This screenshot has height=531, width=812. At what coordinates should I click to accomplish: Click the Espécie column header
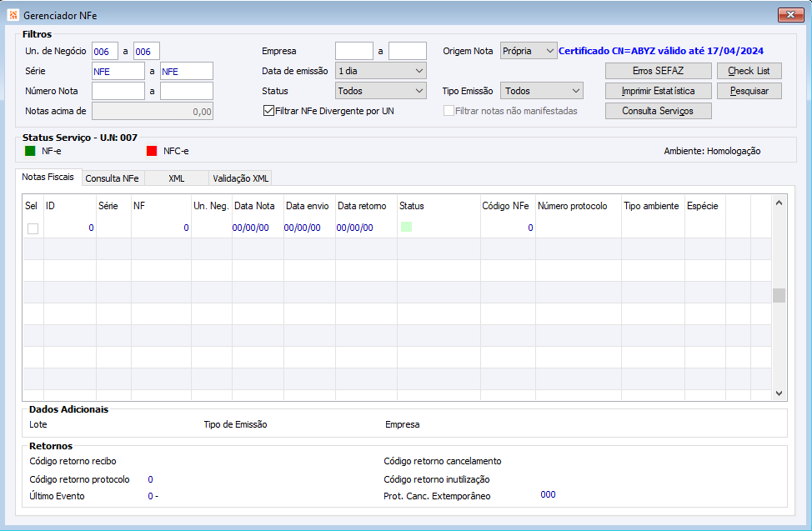tap(704, 206)
